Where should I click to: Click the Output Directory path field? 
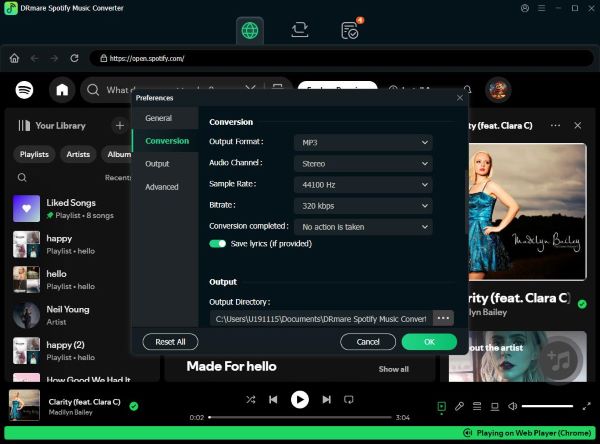pyautogui.click(x=321, y=318)
